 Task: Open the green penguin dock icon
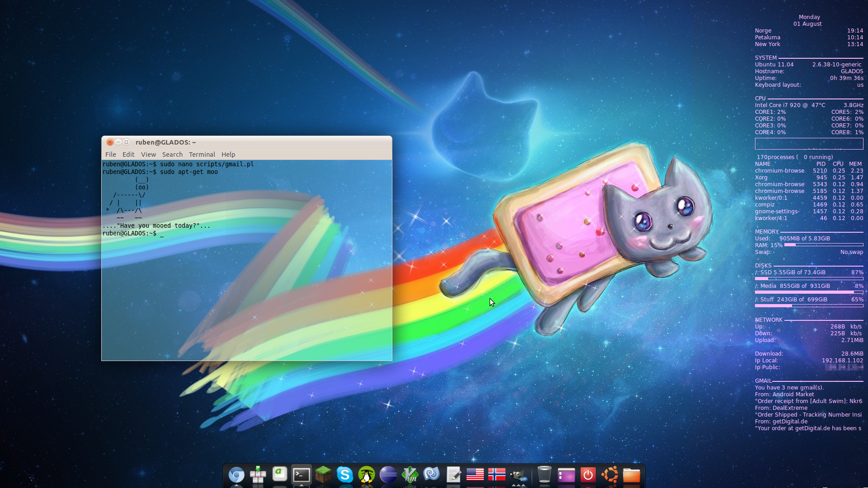(x=367, y=475)
